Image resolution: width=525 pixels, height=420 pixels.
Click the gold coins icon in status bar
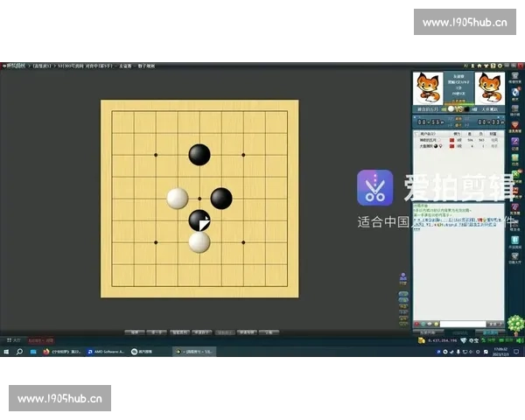[x=422, y=340]
